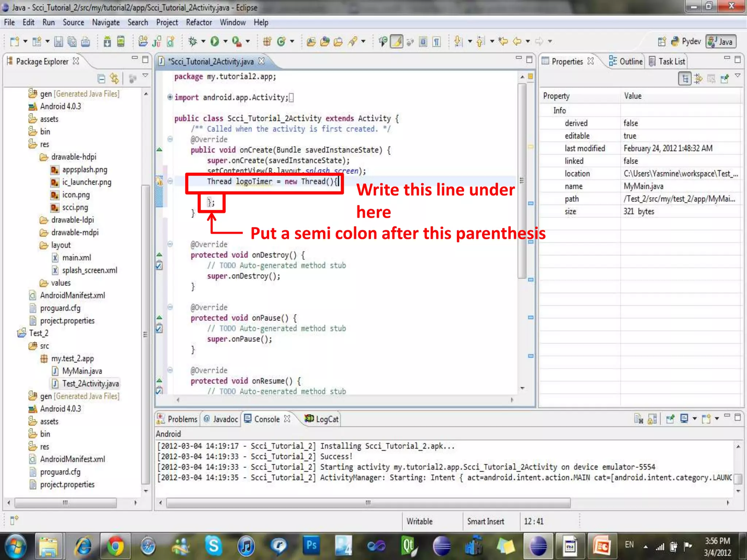The width and height of the screenshot is (747, 560).
Task: Click the Print toolbar icon
Action: pos(85,42)
